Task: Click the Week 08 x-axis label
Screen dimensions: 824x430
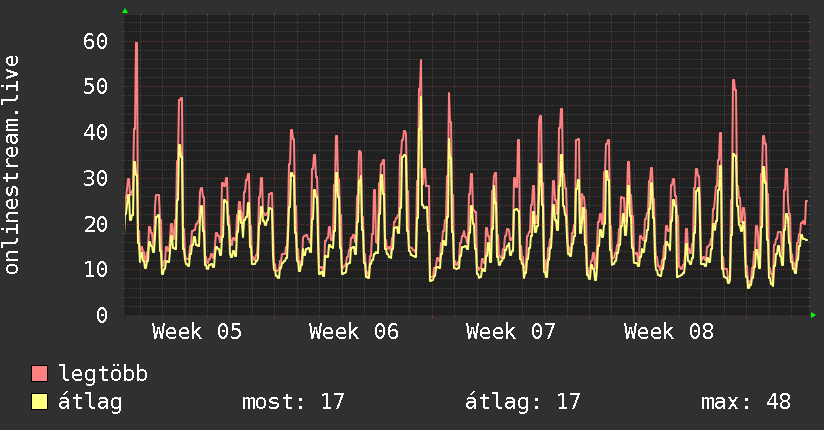Action: tap(668, 331)
